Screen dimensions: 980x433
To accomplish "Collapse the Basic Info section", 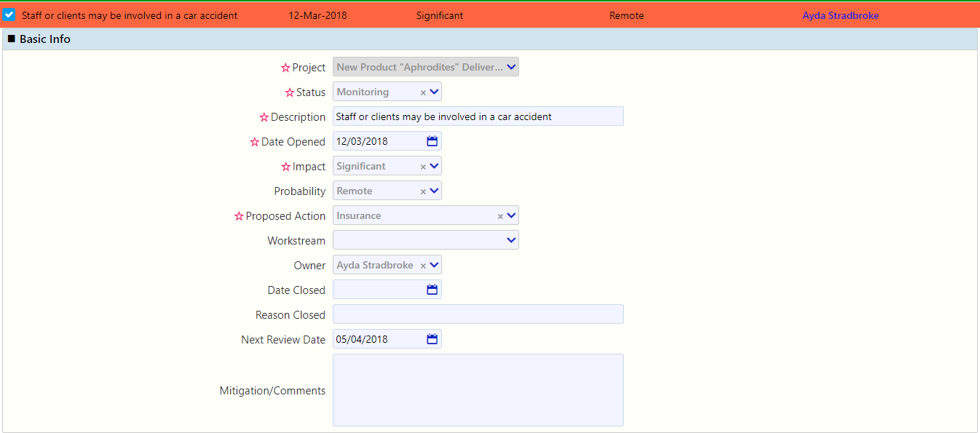I will point(11,39).
